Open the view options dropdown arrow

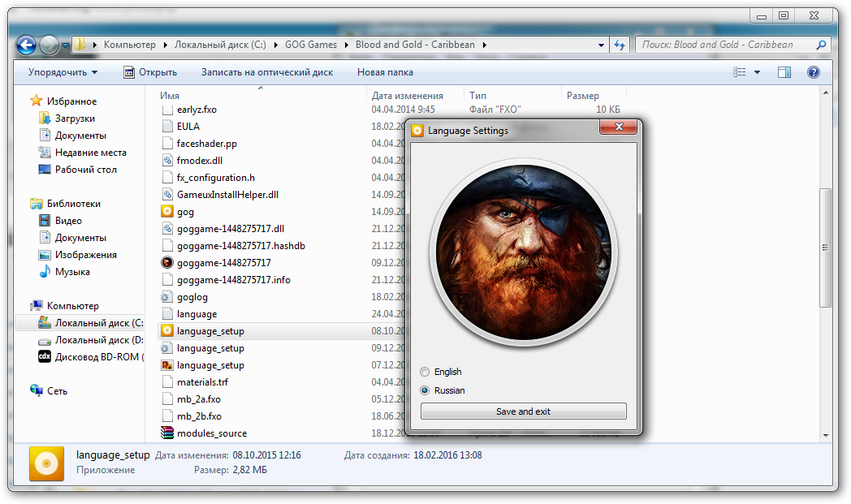(757, 72)
